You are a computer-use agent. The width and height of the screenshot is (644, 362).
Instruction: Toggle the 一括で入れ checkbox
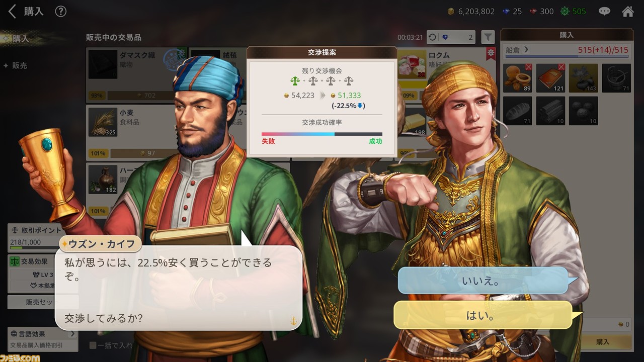(93, 345)
